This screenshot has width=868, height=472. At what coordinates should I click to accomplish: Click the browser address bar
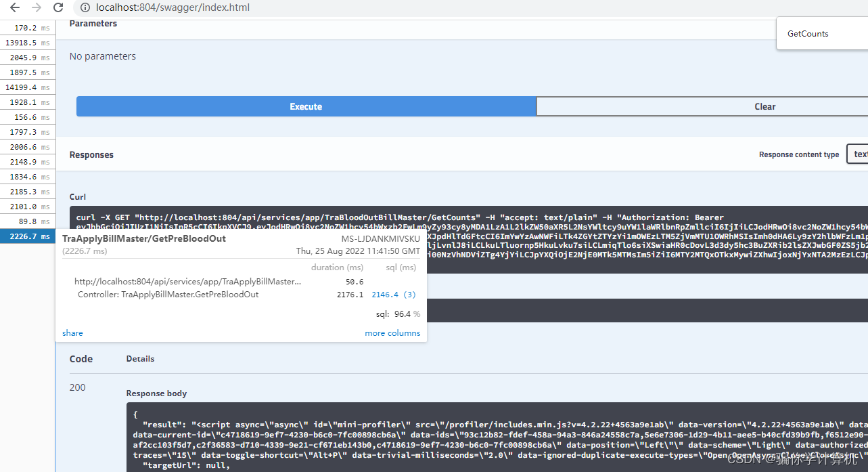coord(203,8)
